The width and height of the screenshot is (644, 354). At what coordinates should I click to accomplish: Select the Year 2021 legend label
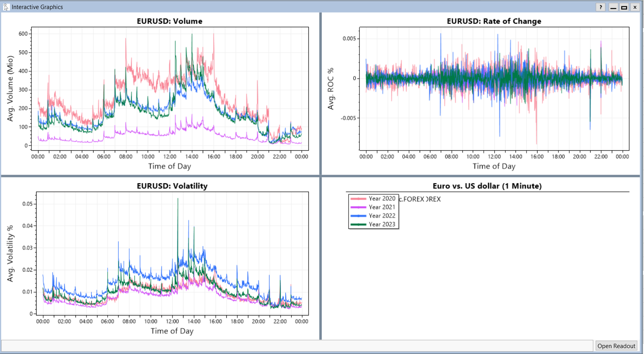point(382,207)
